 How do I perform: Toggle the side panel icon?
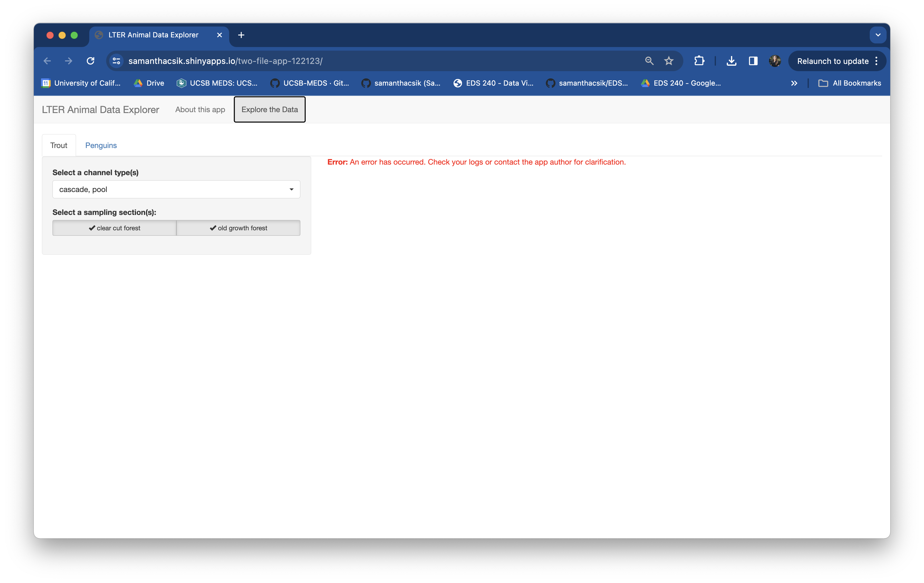click(753, 61)
